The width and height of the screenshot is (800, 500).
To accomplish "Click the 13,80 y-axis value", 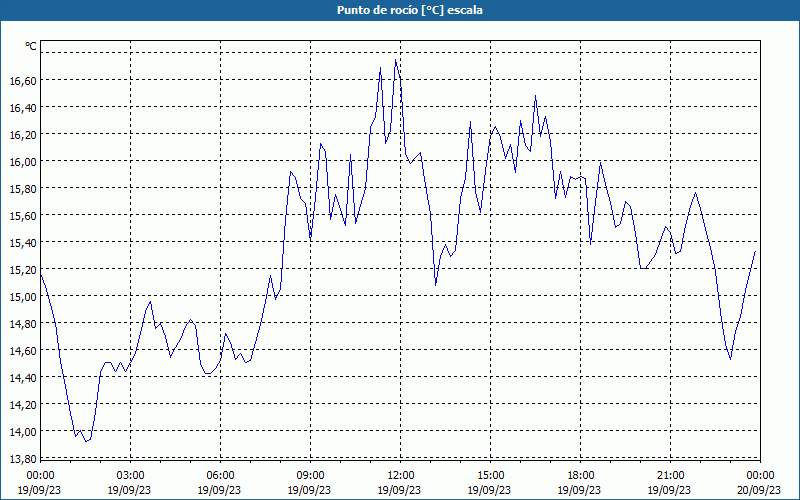I will pyautogui.click(x=23, y=459).
